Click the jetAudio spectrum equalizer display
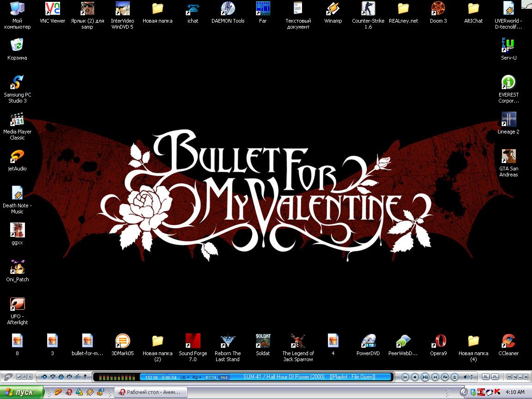This screenshot has height=399, width=532. click(x=117, y=377)
